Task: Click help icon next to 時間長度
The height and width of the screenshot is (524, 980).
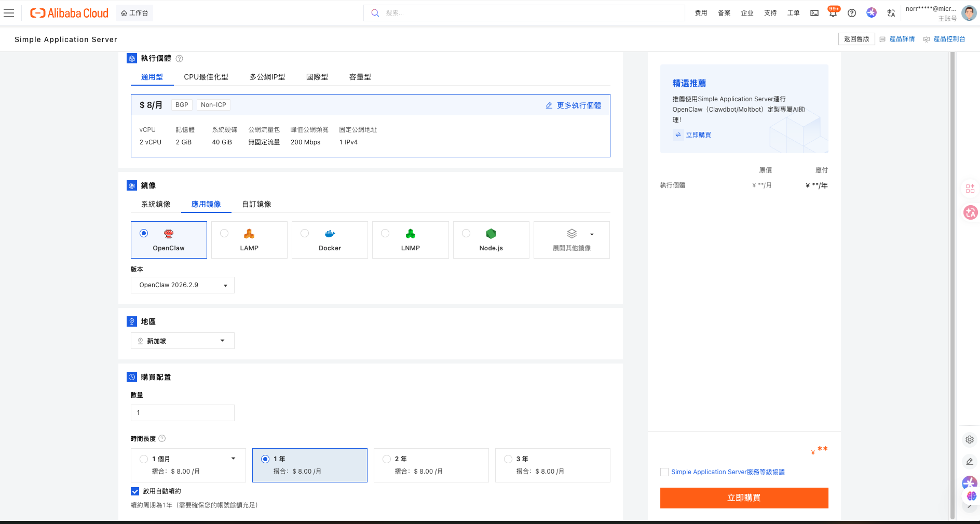Action: [x=162, y=438]
